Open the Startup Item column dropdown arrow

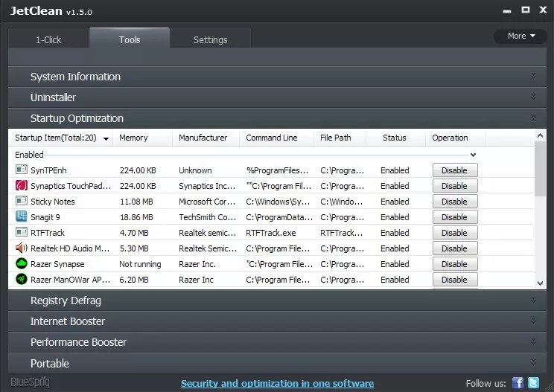[x=106, y=138]
